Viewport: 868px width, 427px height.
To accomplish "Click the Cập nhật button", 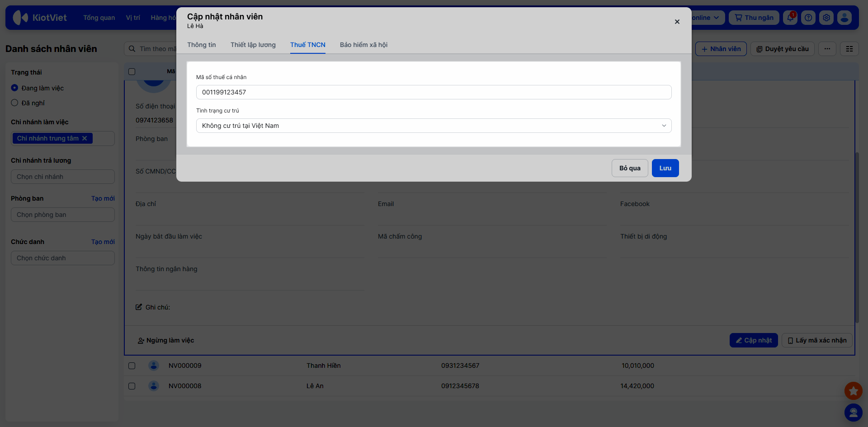I will (754, 340).
